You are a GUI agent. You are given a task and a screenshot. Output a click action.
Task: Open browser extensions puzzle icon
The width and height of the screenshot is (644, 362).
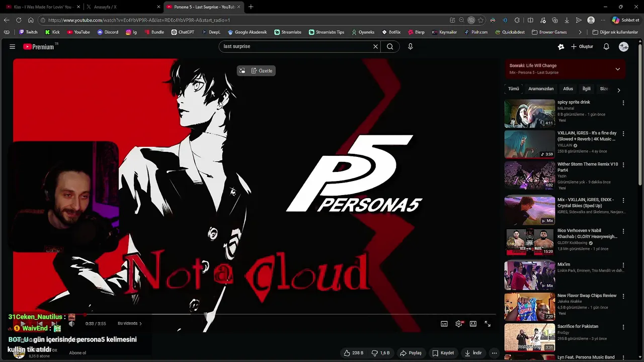517,20
